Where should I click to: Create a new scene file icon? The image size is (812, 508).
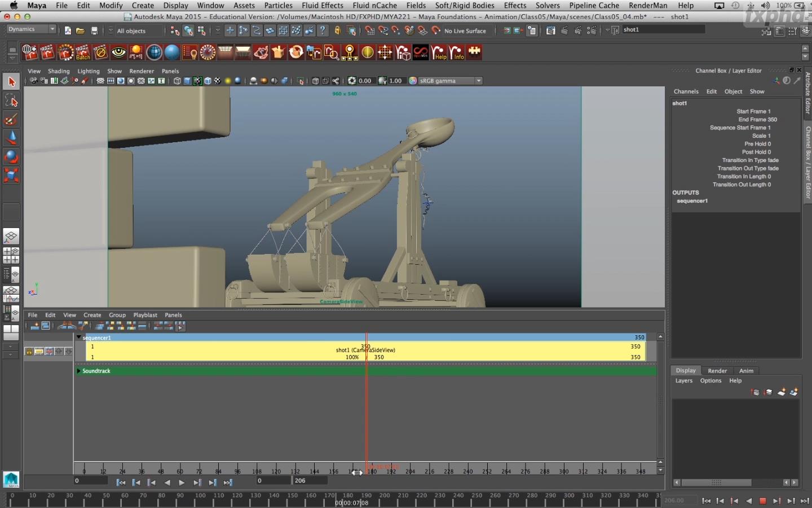click(x=68, y=30)
